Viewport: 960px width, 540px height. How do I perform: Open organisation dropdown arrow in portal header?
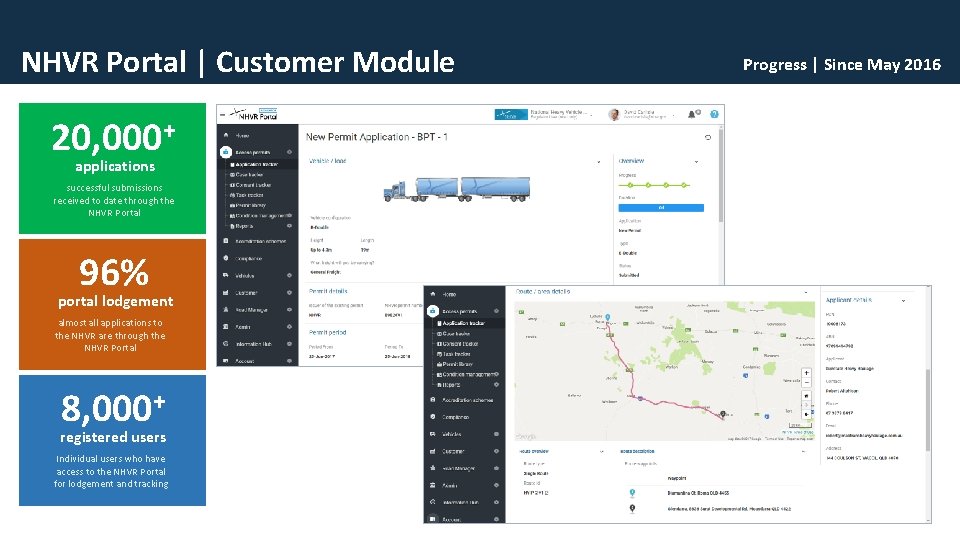[x=591, y=115]
